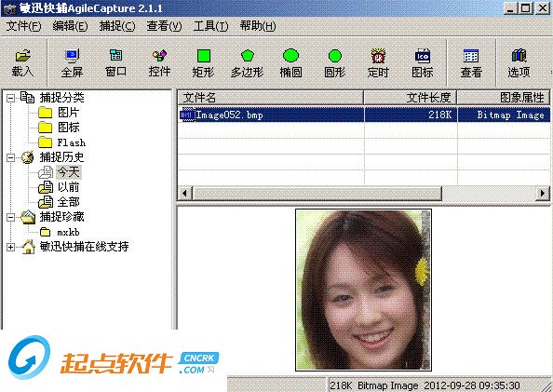553x392 pixels.
Task: Collapse the 捕捉珍藏 tree node
Action: [x=10, y=217]
